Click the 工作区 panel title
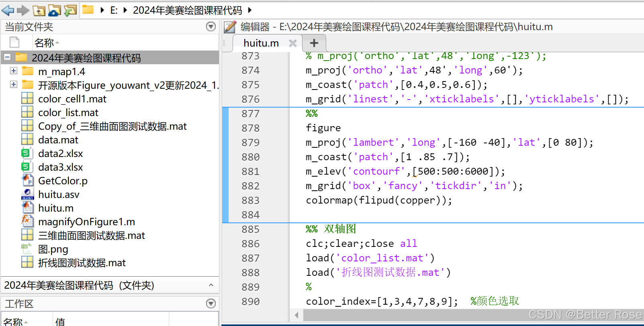644x326 pixels. [x=19, y=304]
